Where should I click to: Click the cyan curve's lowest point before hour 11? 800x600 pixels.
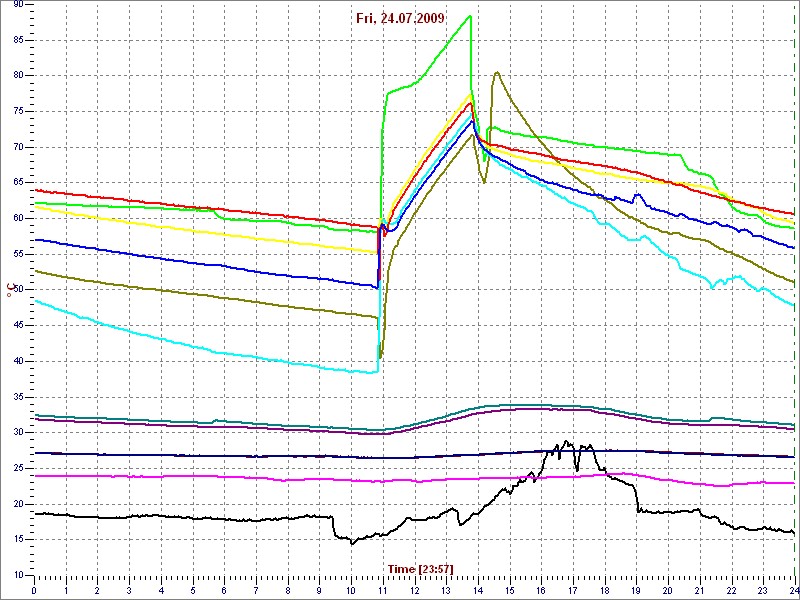pos(375,372)
